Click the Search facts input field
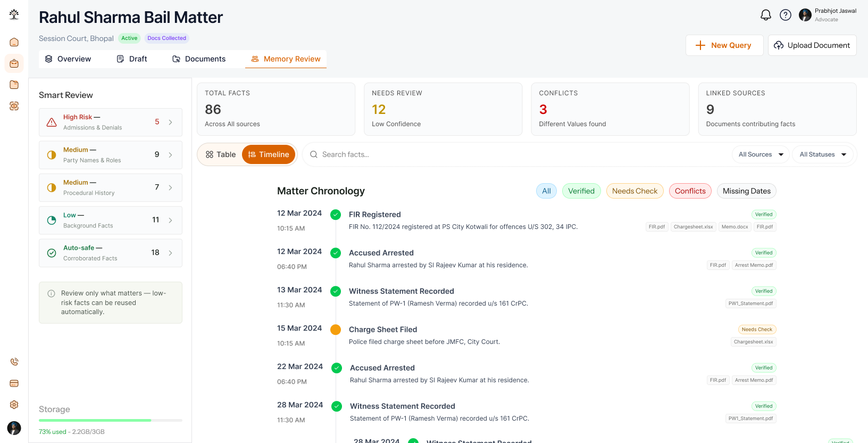This screenshot has width=868, height=443. 516,154
